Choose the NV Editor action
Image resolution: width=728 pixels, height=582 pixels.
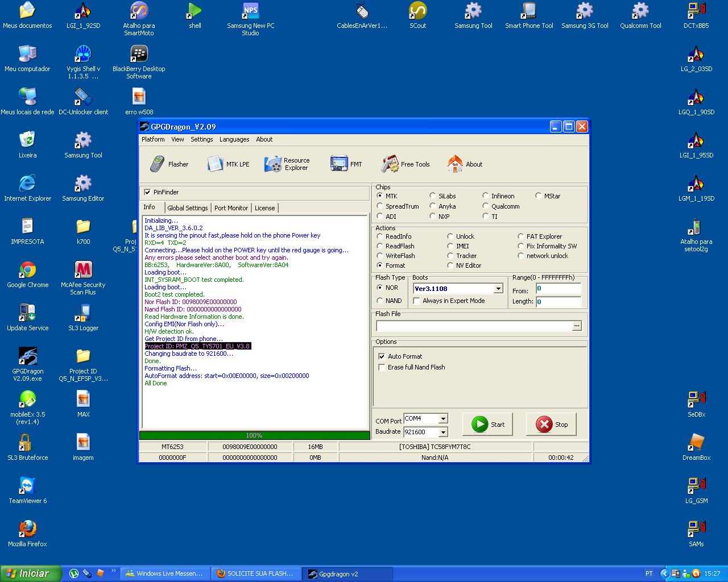pyautogui.click(x=450, y=265)
